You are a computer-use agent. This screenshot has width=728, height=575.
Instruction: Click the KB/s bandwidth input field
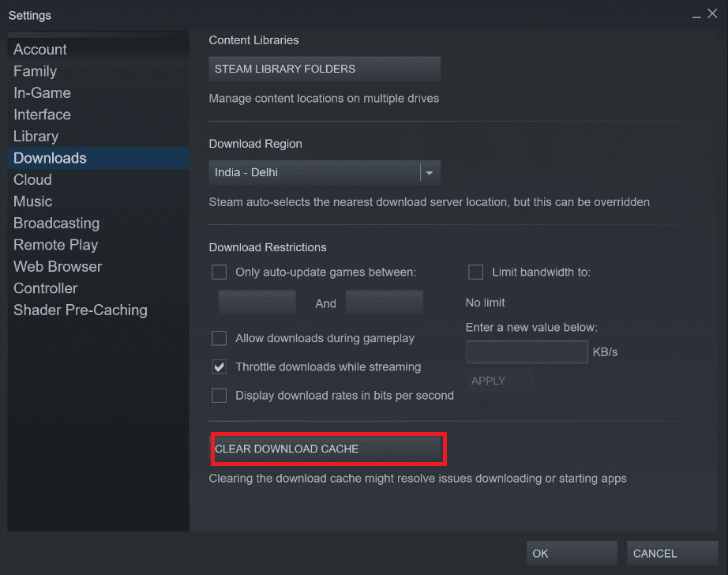[526, 351]
